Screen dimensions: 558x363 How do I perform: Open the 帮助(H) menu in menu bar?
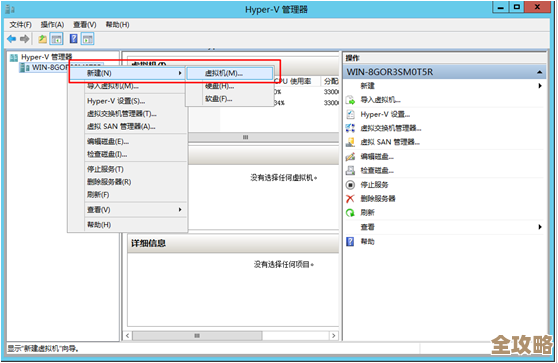(117, 25)
